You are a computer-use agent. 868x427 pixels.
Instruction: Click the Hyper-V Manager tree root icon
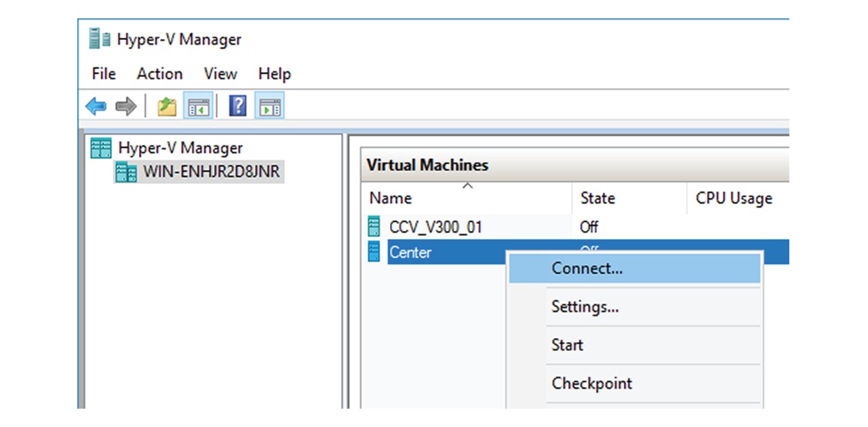pyautogui.click(x=100, y=148)
